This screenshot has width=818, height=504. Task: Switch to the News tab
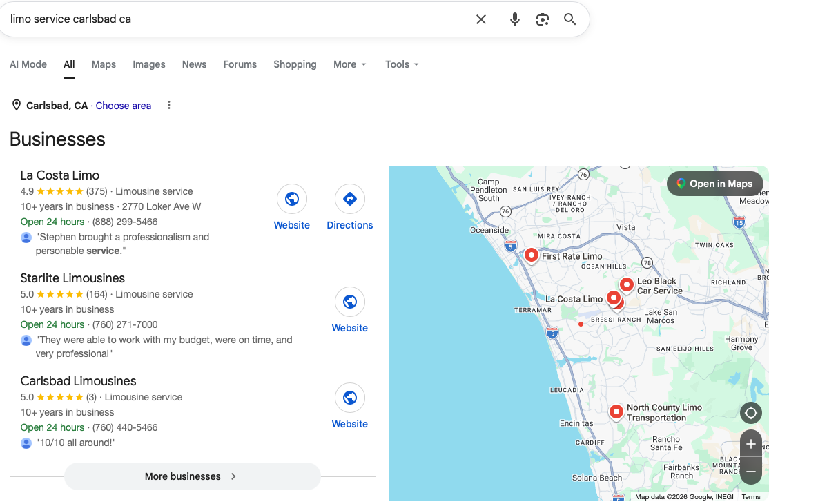[194, 64]
